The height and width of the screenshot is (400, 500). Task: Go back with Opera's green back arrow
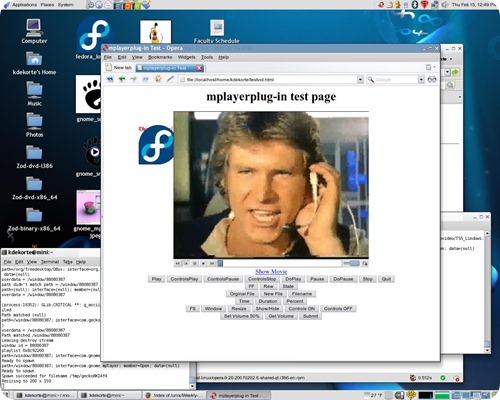point(122,79)
